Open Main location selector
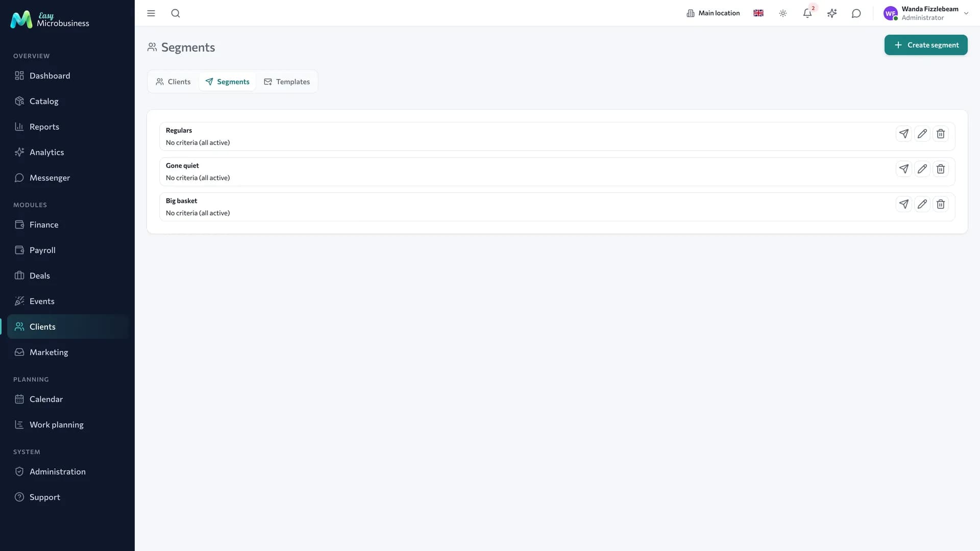Image resolution: width=980 pixels, height=551 pixels. [x=713, y=13]
